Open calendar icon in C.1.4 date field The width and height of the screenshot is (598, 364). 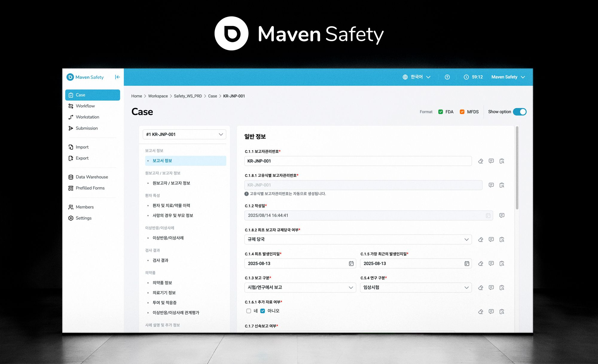click(351, 263)
